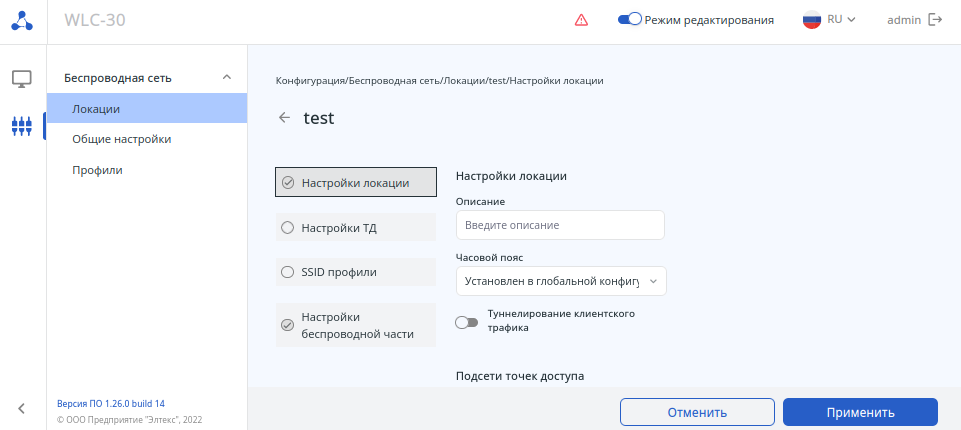Collapse the Беспроводная сеть section
The width and height of the screenshot is (961, 430).
pos(227,77)
